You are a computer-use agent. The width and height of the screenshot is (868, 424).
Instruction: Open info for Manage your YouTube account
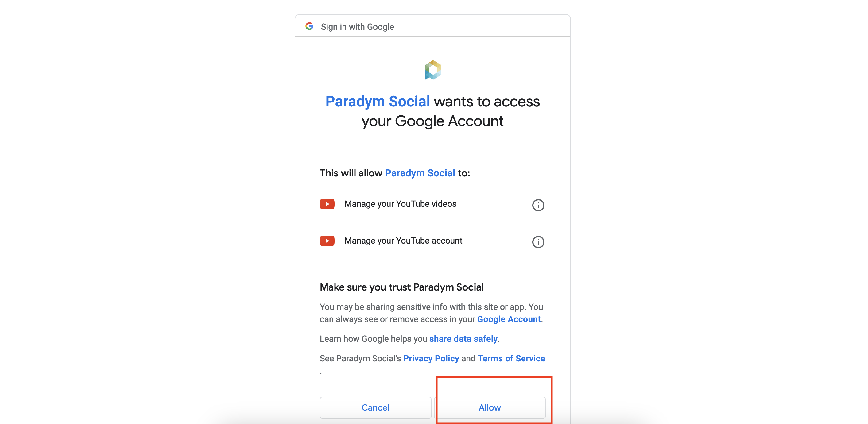click(538, 242)
